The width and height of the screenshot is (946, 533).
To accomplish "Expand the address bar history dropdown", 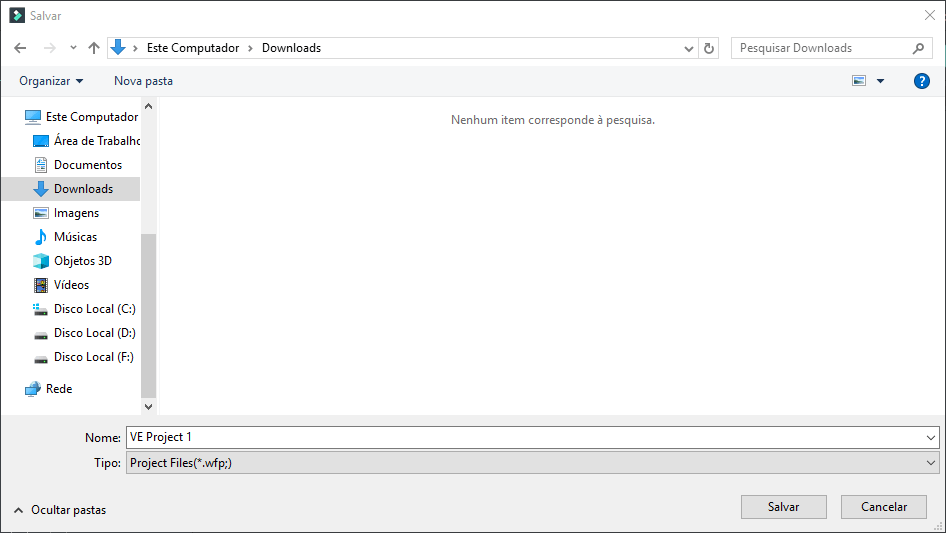I will pos(688,48).
